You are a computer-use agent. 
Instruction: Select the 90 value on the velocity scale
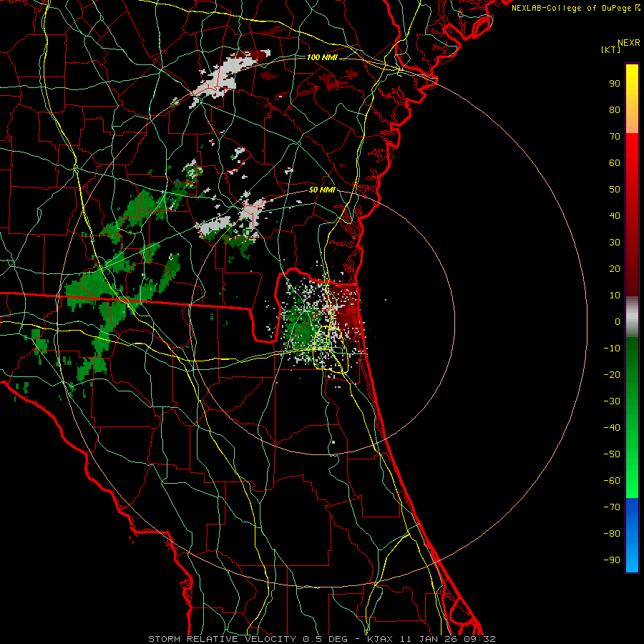click(615, 84)
